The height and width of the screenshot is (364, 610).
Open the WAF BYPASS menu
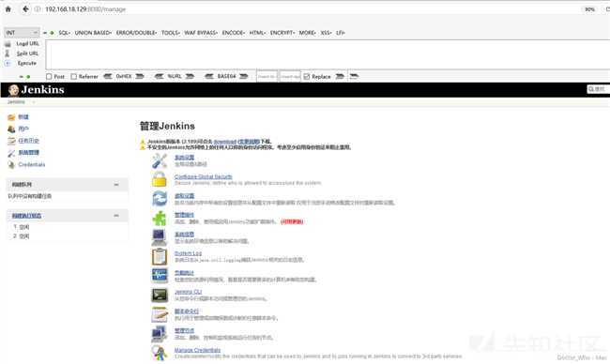201,33
